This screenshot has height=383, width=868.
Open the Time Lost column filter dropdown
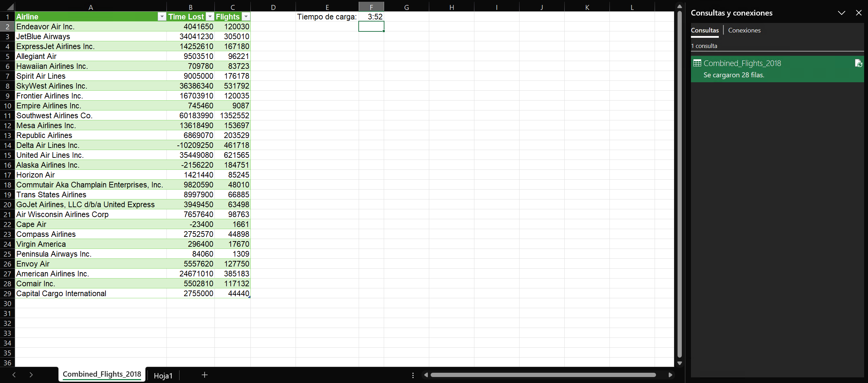click(210, 17)
